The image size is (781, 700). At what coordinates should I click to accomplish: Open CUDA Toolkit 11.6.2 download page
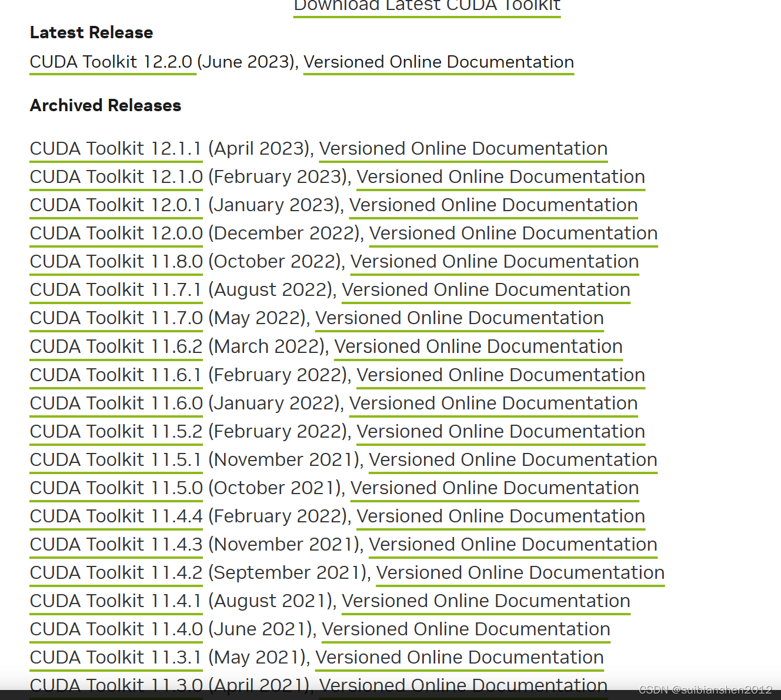click(x=116, y=346)
